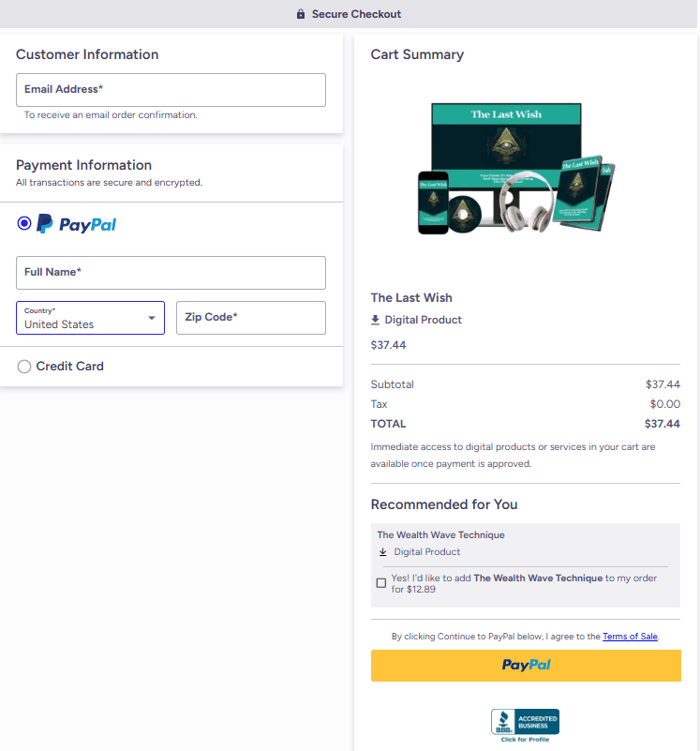Select the PayPal payment method radio button
700x751 pixels.
pos(23,222)
